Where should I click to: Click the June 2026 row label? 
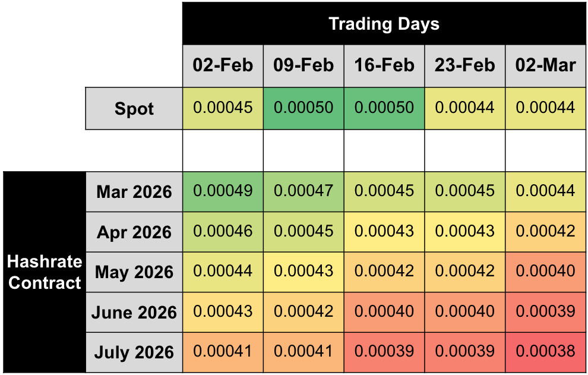pos(134,312)
